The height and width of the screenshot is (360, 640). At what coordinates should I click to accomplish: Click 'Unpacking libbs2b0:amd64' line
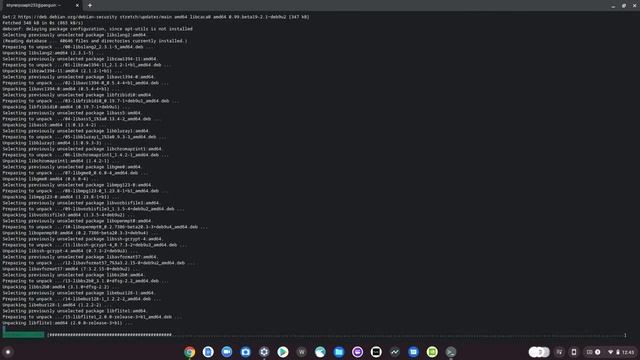[x=60, y=287]
